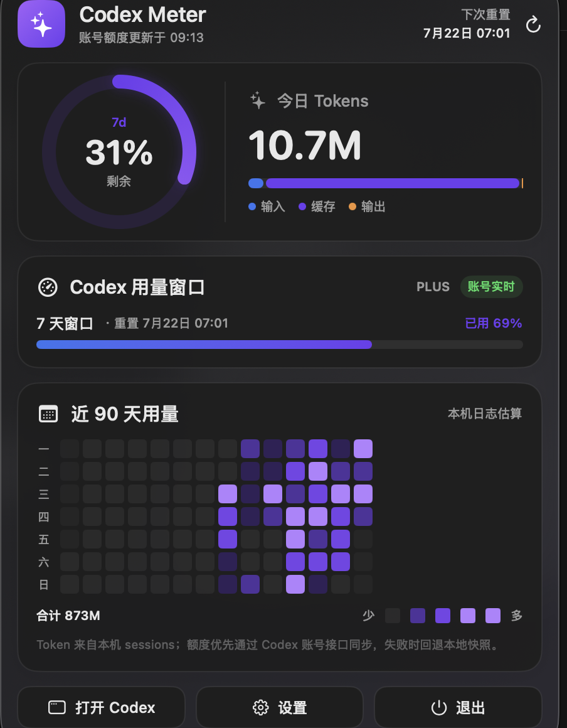Viewport: 567px width, 728px height.
Task: Click the last light-purple cell in 一 row
Action: [x=363, y=449]
